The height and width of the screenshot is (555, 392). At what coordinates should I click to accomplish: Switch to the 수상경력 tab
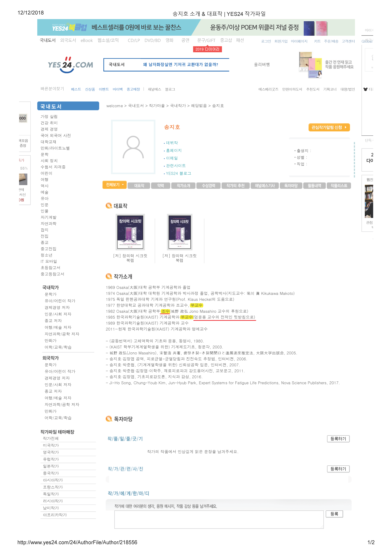pyautogui.click(x=208, y=186)
